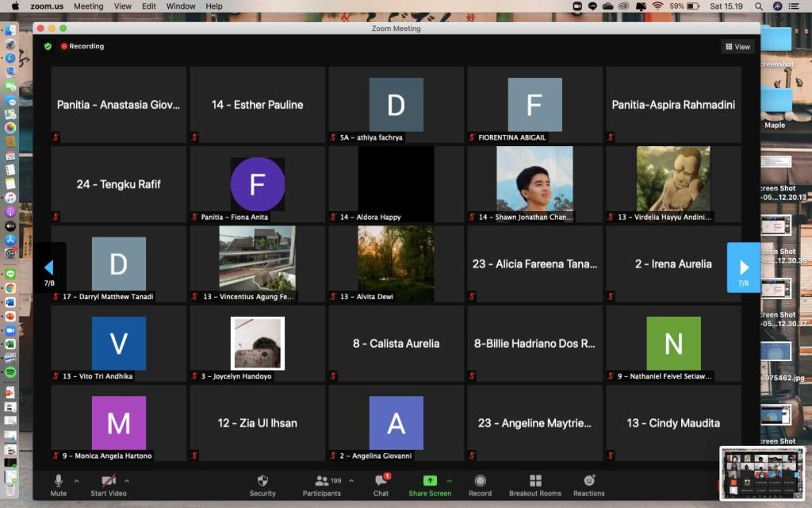Open the Reactions menu
Image resolution: width=812 pixels, height=508 pixels.
[x=588, y=481]
